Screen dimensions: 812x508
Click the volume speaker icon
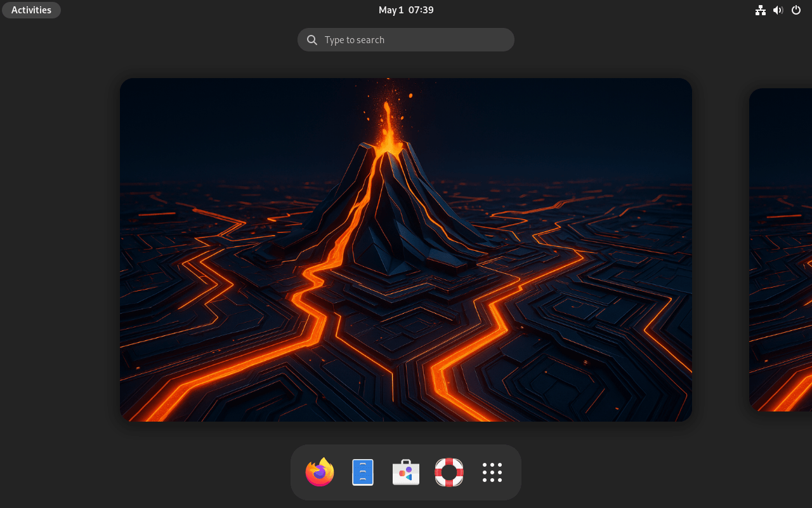(x=778, y=10)
